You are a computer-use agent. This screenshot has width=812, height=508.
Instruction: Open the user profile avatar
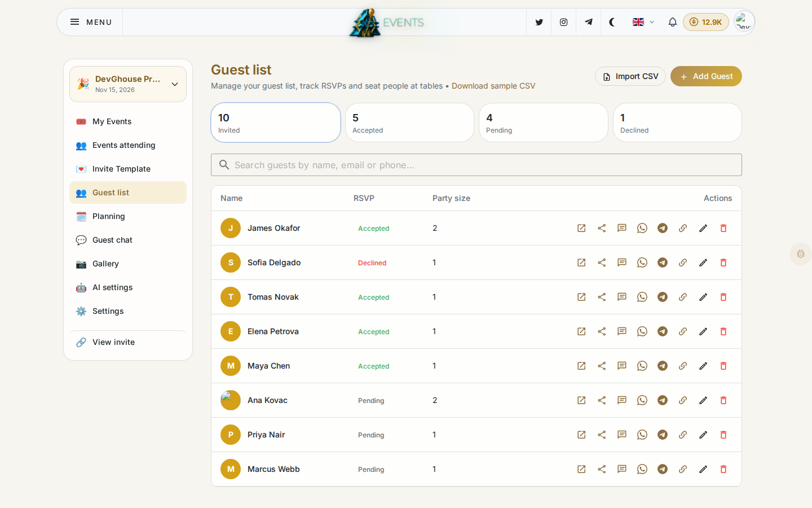coord(744,21)
